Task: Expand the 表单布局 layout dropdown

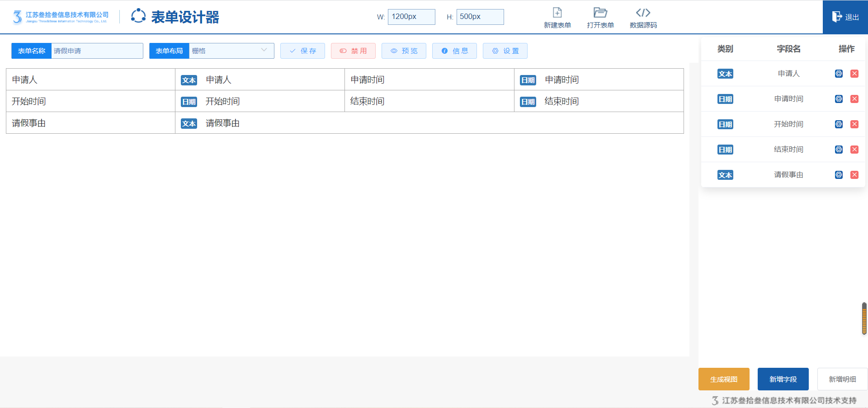Action: pos(231,51)
